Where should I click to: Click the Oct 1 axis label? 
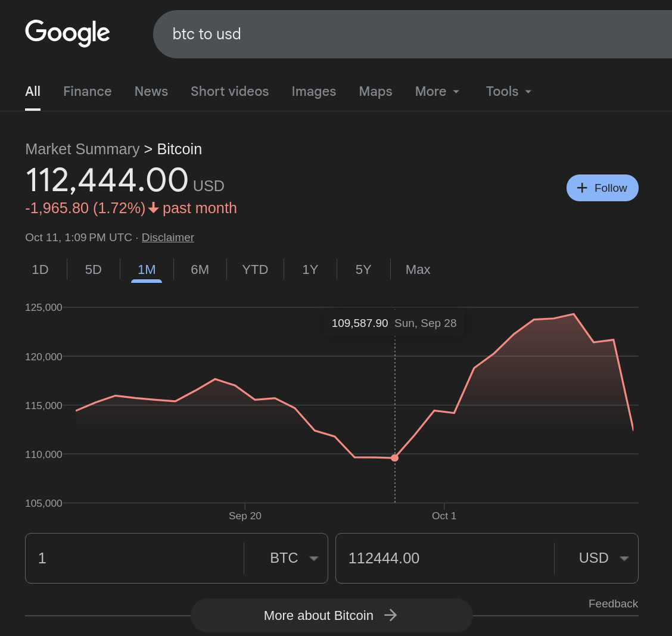tap(444, 516)
